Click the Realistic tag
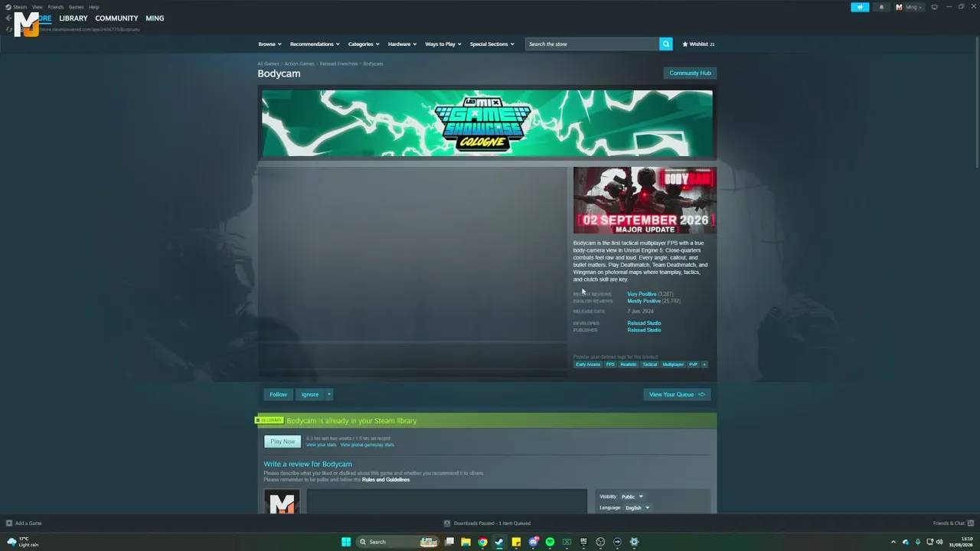 pyautogui.click(x=629, y=364)
